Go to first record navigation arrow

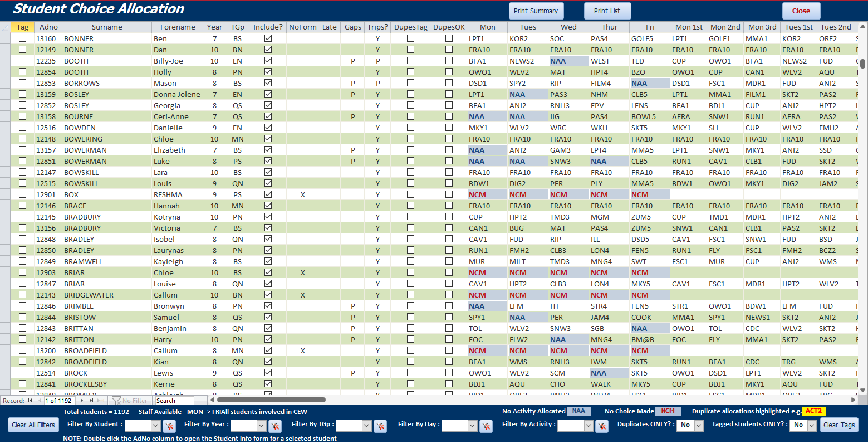point(31,400)
